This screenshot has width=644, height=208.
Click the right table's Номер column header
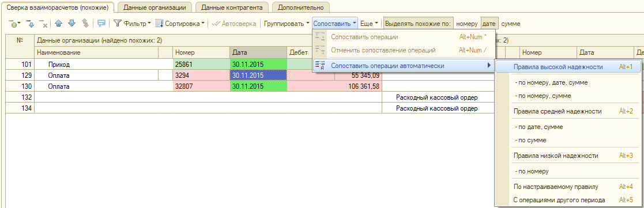pos(548,52)
